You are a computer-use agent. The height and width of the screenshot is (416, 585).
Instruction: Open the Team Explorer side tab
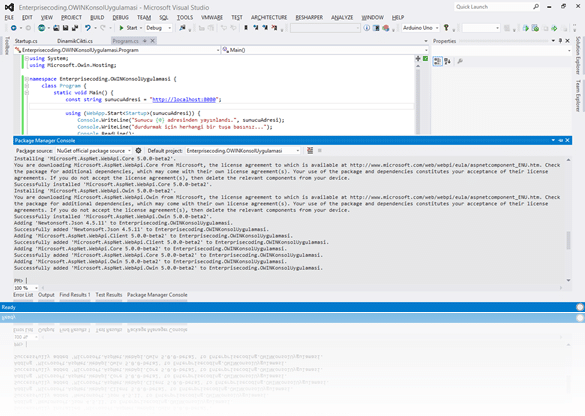[578, 96]
